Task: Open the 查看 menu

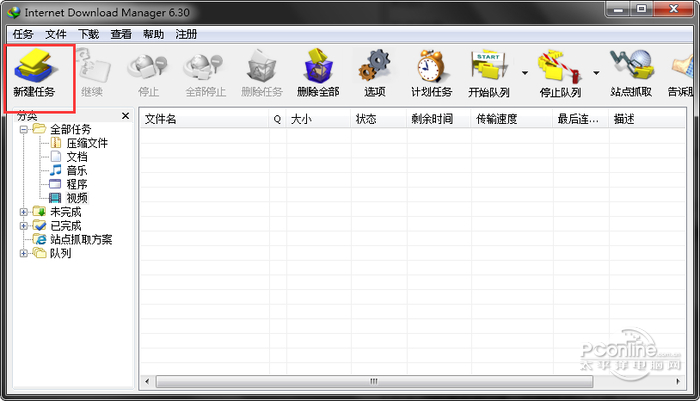Action: [121, 34]
